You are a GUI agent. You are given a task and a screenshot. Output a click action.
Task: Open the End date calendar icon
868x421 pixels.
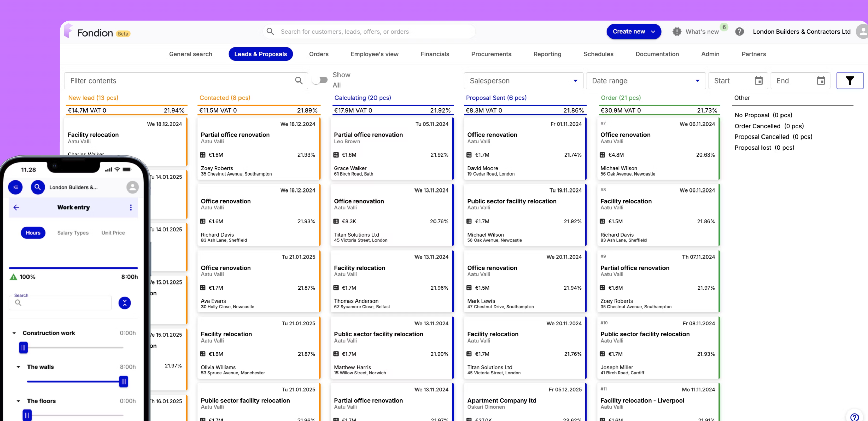click(821, 81)
